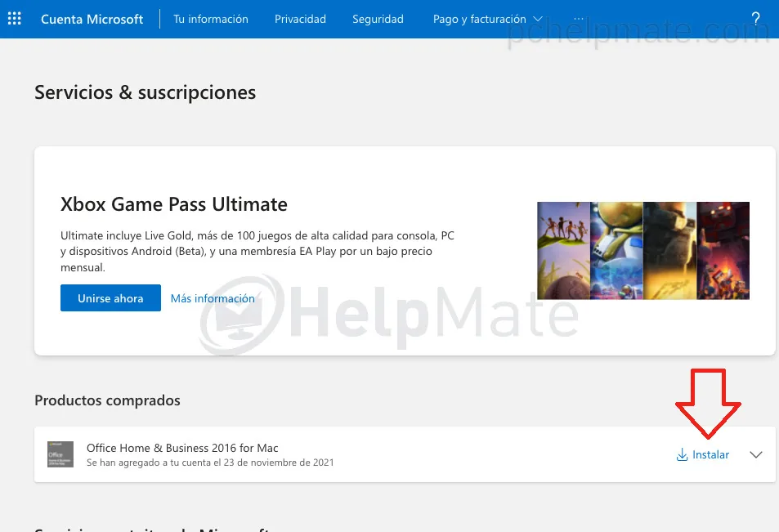The image size is (779, 532).
Task: Click the Xbox Game Pass Ultimate heading
Action: coord(174,204)
